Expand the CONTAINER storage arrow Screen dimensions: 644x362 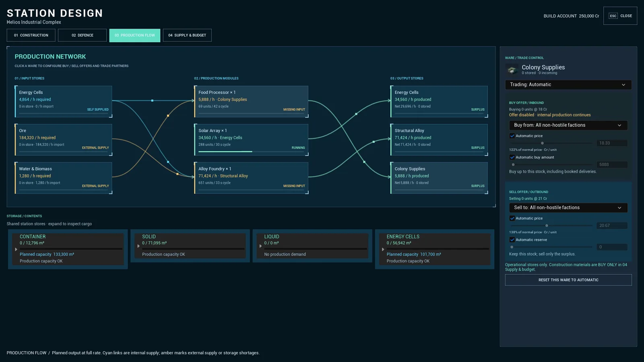click(16, 249)
